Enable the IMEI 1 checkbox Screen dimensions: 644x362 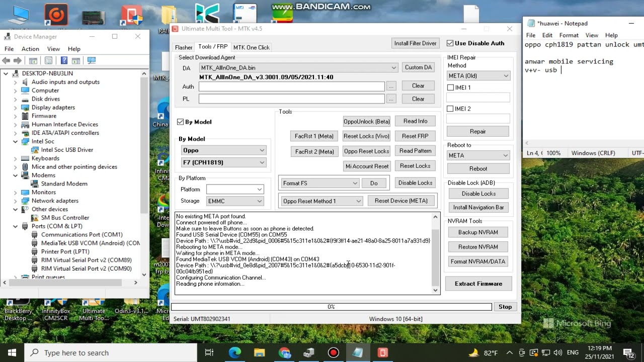[x=450, y=87]
